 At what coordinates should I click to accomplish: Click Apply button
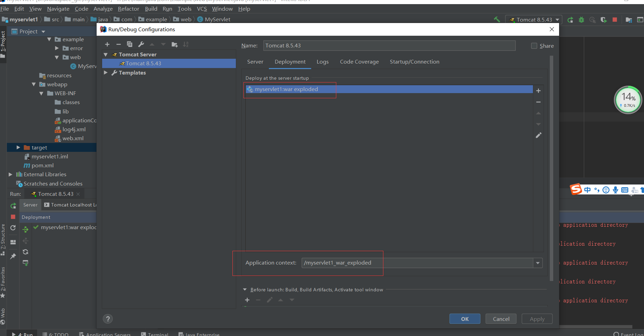537,319
